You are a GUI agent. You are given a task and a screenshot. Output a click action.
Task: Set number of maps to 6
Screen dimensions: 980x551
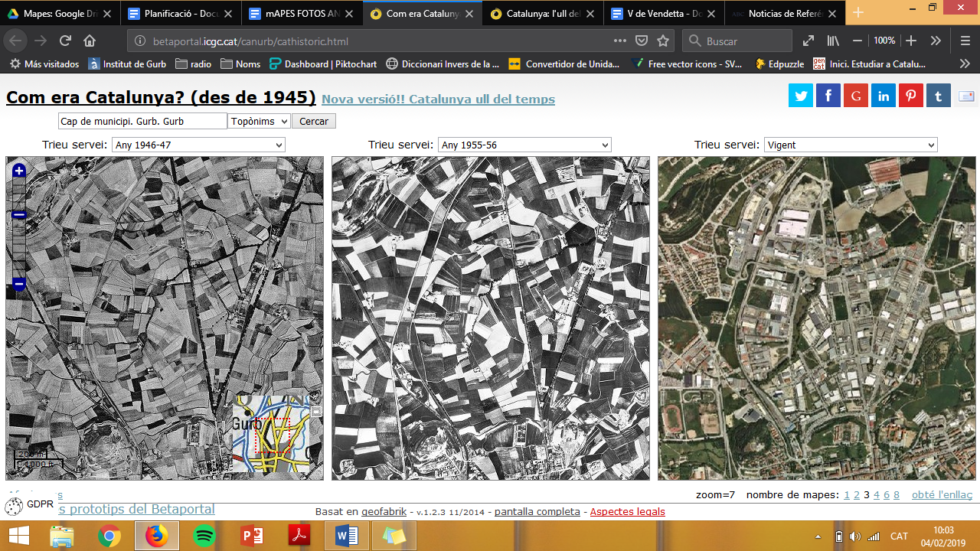(x=887, y=495)
